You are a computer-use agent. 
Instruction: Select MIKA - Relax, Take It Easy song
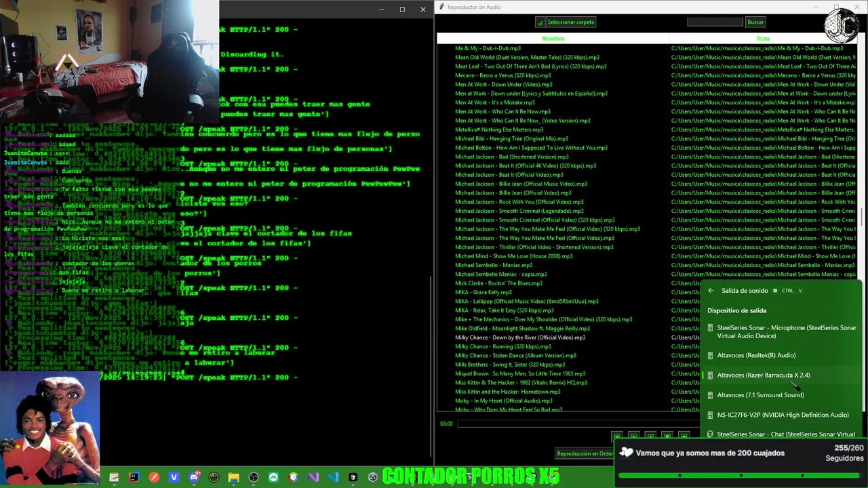coord(505,310)
